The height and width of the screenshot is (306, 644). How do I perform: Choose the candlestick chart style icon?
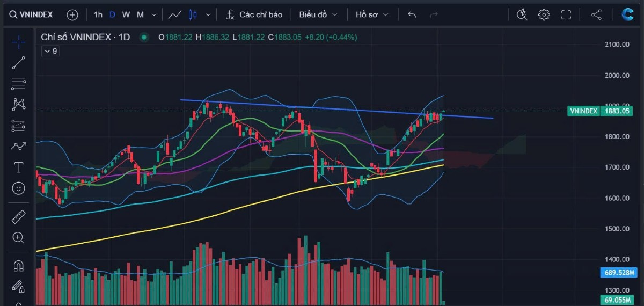pos(193,14)
